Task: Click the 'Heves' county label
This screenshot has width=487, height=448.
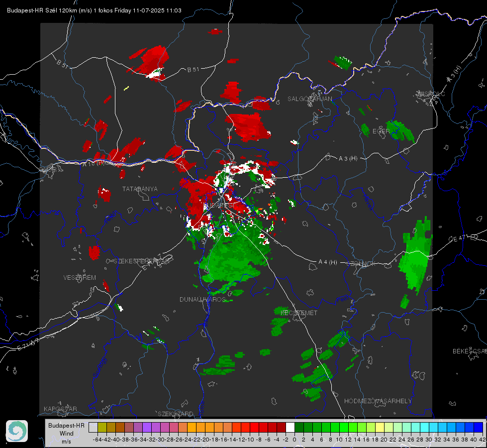Action: pos(368,202)
